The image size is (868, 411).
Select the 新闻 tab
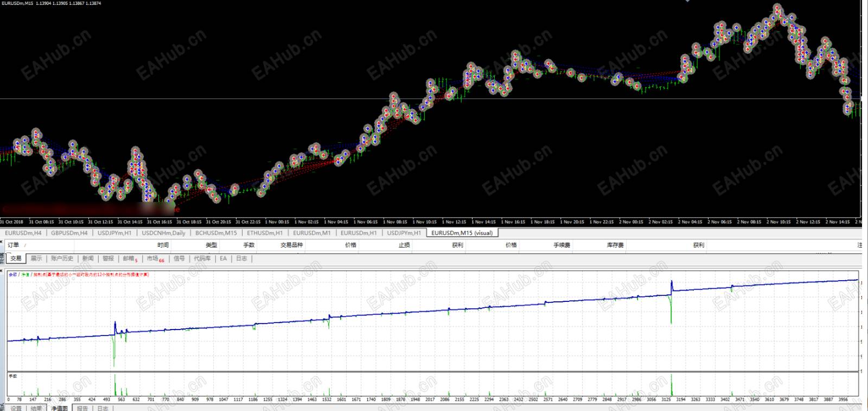88,258
